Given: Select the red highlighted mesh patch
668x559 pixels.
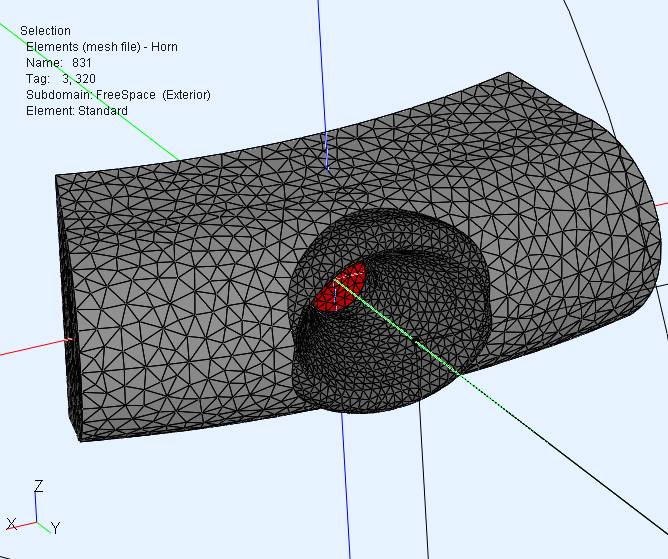Looking at the screenshot, I should click(x=339, y=288).
